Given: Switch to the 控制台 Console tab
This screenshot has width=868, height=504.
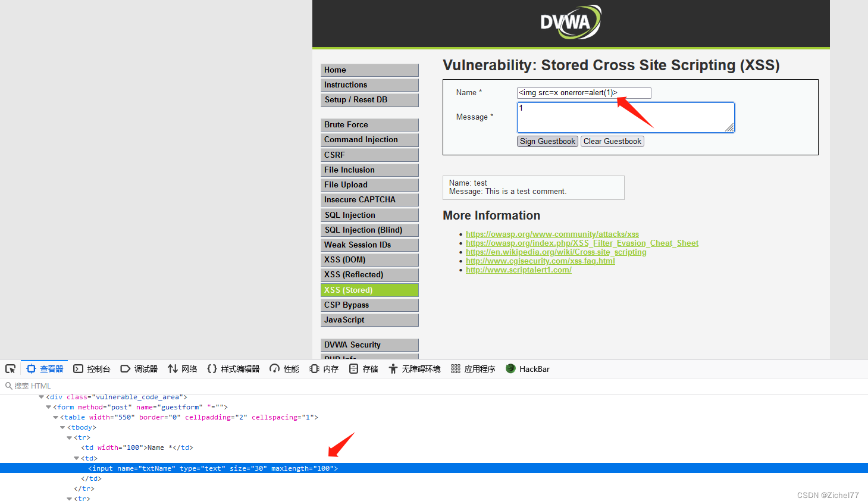Looking at the screenshot, I should 92,369.
